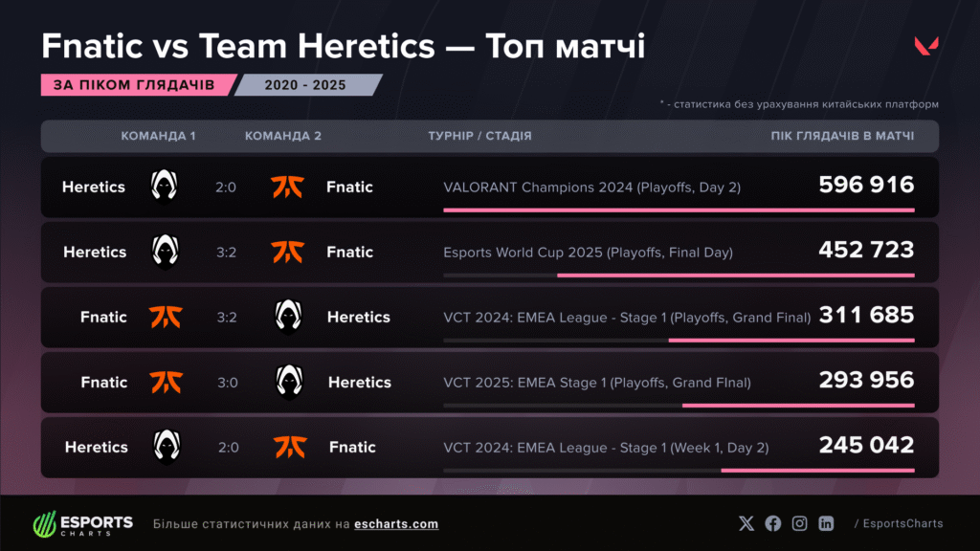Image resolution: width=980 pixels, height=551 pixels.
Task: Click the / EsportsCharts handle text
Action: click(898, 523)
